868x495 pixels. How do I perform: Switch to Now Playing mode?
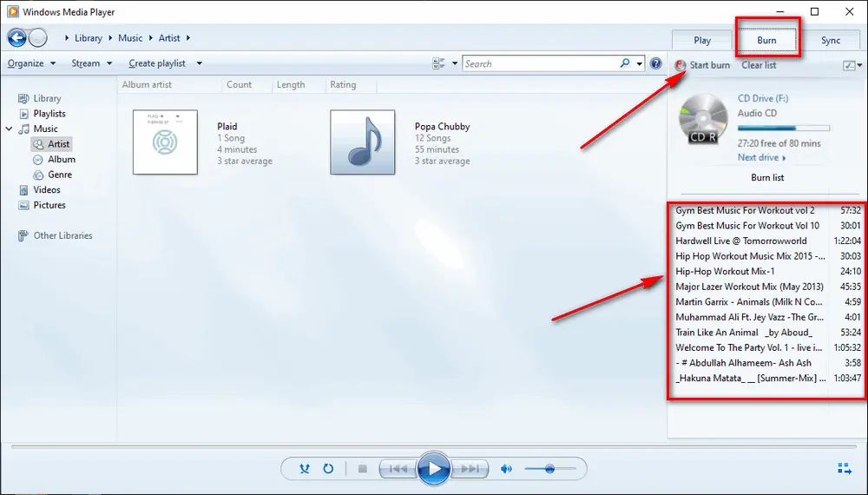[845, 469]
